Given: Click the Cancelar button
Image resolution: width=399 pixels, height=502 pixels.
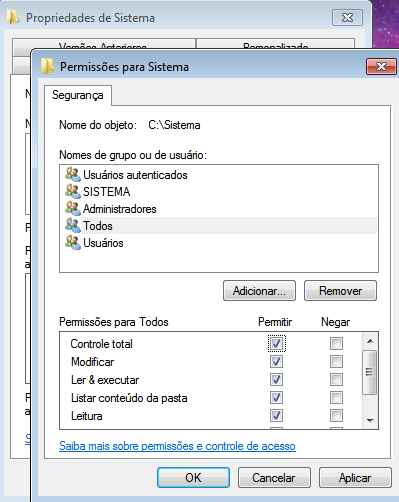Looking at the screenshot, I should click(x=274, y=478).
